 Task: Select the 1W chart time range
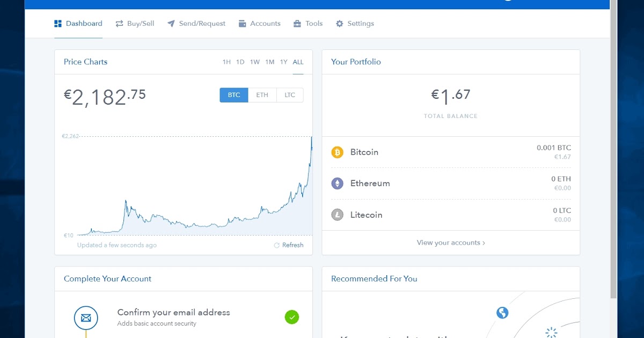(254, 62)
